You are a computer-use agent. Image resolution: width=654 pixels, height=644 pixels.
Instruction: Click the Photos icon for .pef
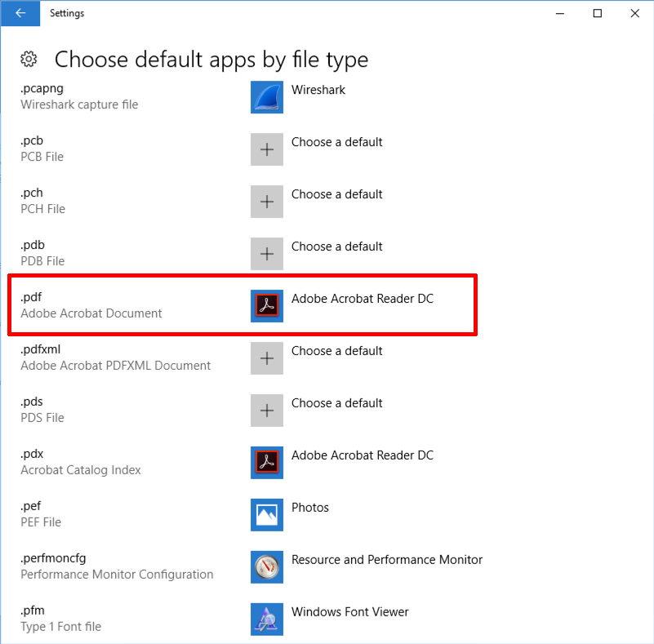coord(267,515)
